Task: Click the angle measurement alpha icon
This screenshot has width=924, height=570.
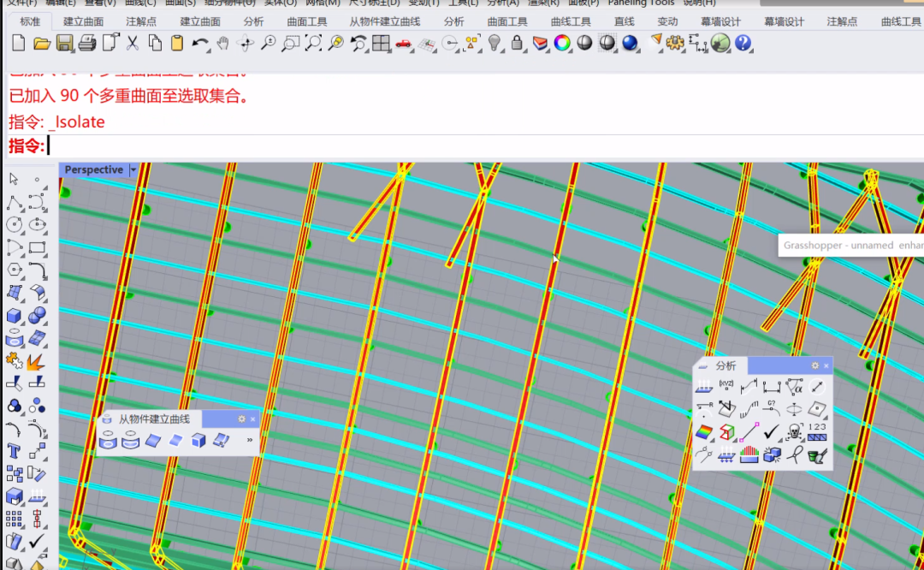Action: coord(794,386)
